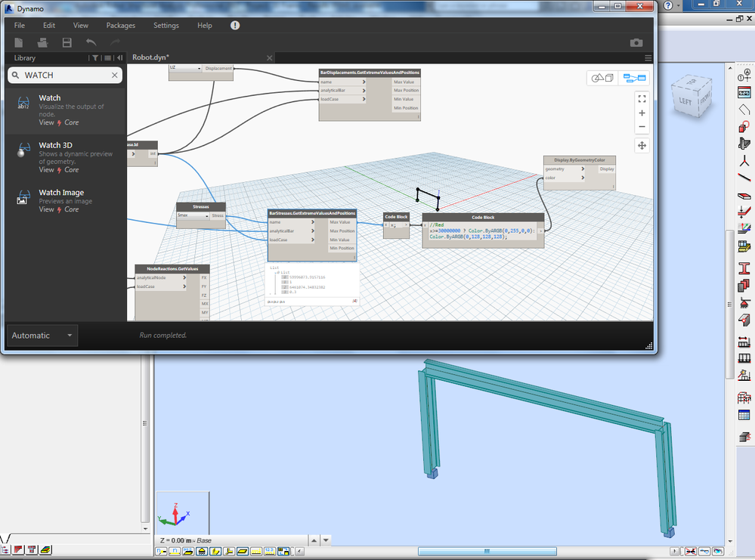Toggle panel display icon in Robot bottom bar
The height and width of the screenshot is (560, 755).
[x=242, y=552]
